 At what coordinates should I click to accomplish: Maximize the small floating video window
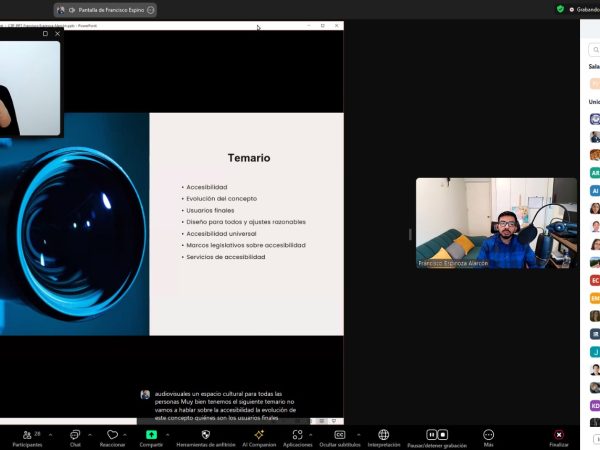coord(45,34)
